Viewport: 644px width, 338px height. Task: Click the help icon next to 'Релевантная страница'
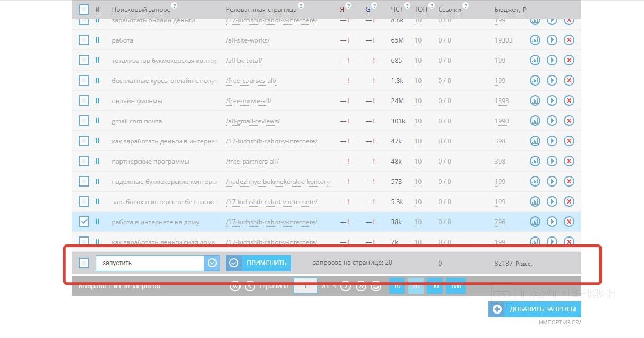(301, 6)
